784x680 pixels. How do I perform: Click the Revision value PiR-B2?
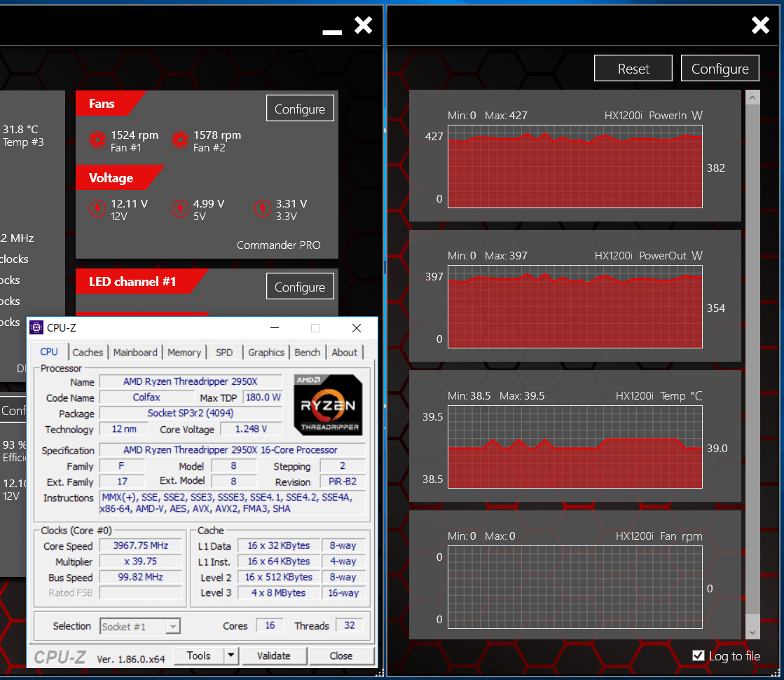[x=343, y=482]
